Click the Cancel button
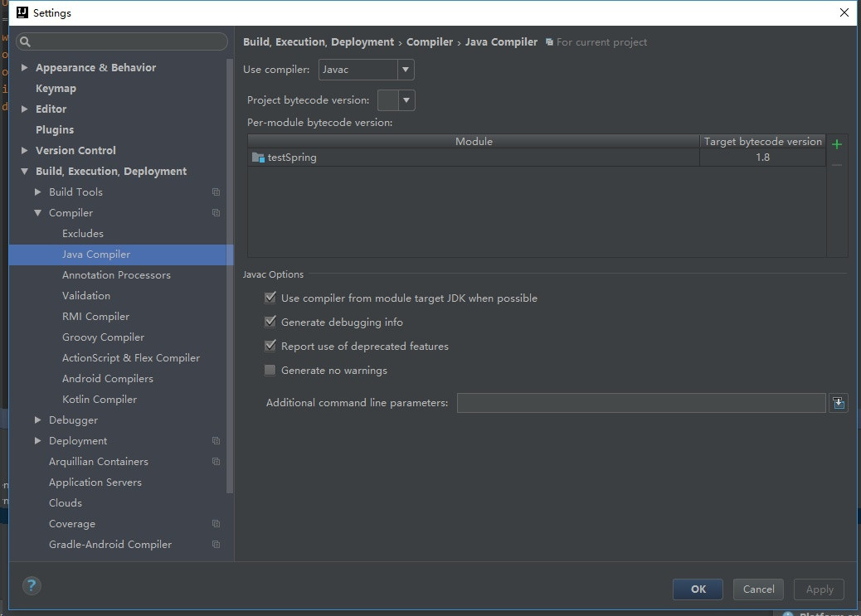 [758, 589]
